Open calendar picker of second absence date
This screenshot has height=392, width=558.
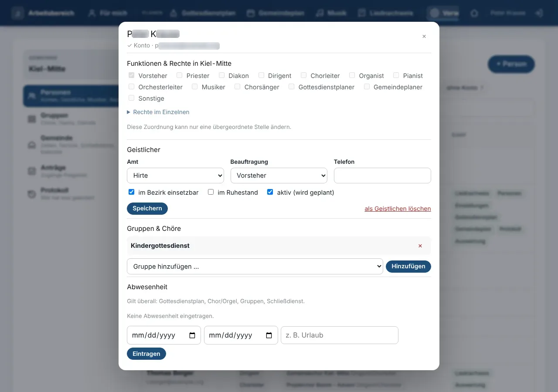point(269,335)
